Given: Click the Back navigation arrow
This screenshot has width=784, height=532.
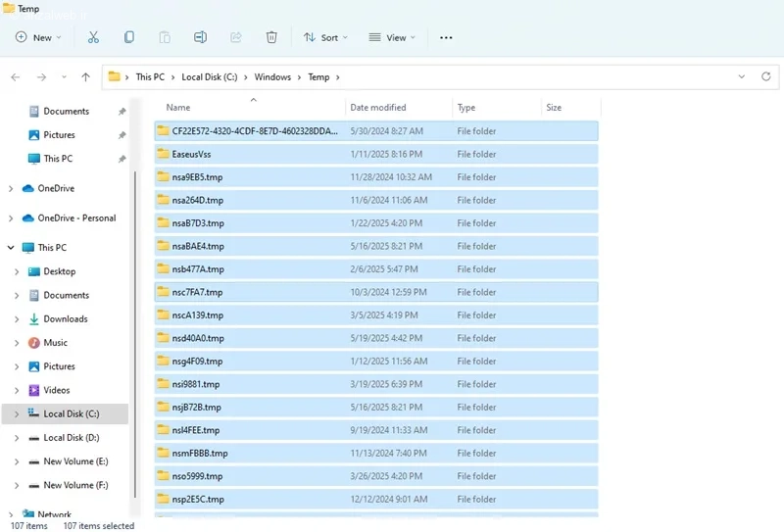Looking at the screenshot, I should coord(16,77).
